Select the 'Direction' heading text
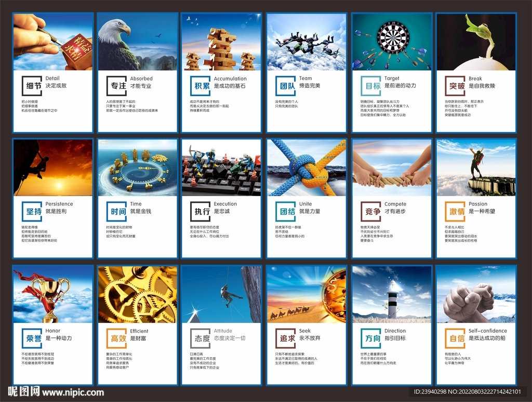 tap(395, 331)
